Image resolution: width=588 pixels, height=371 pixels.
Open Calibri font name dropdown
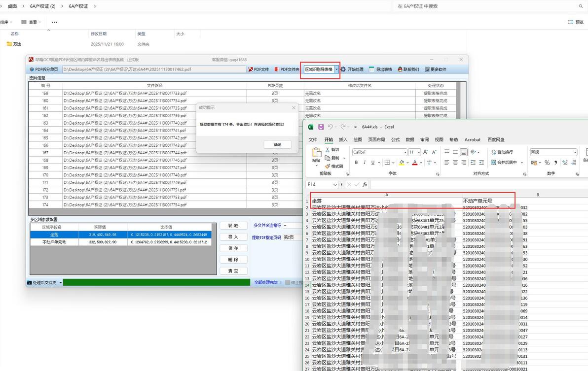(x=405, y=152)
